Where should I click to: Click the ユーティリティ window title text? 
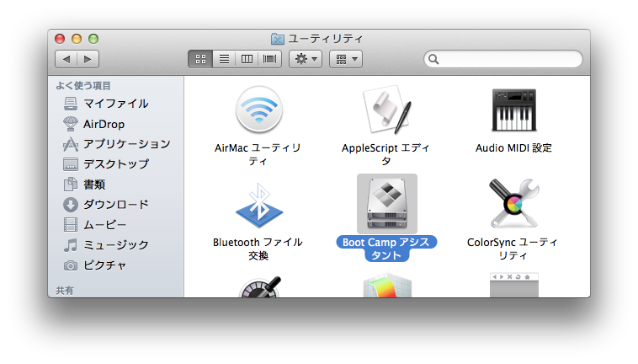coord(325,39)
